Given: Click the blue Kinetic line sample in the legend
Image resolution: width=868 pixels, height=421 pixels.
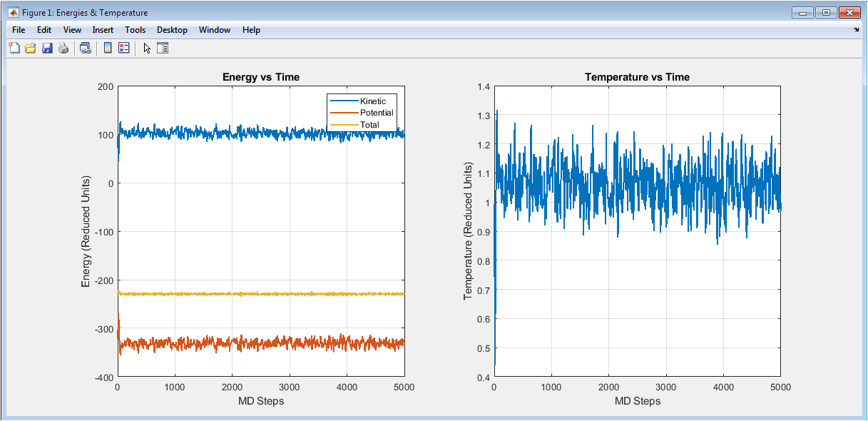Looking at the screenshot, I should point(344,101).
